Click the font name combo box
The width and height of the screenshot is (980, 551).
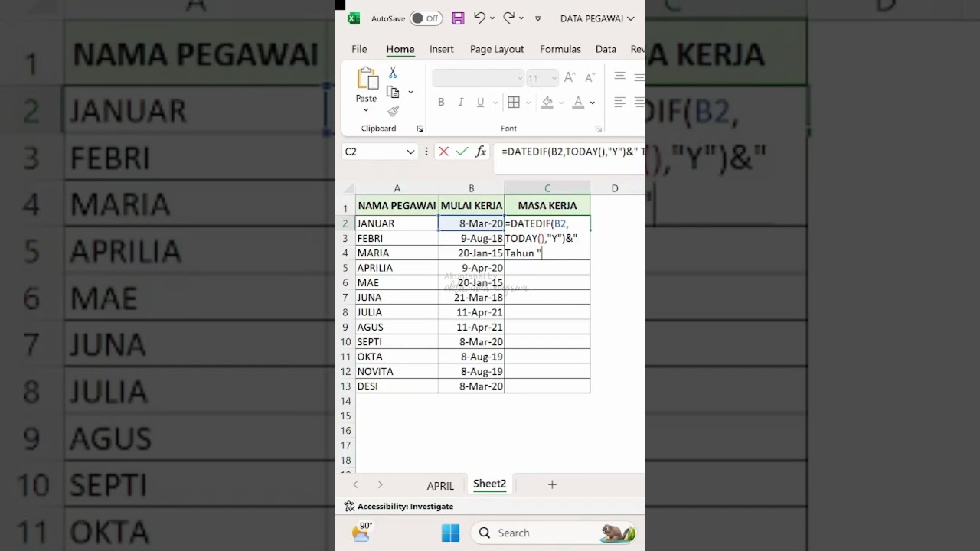pos(478,78)
